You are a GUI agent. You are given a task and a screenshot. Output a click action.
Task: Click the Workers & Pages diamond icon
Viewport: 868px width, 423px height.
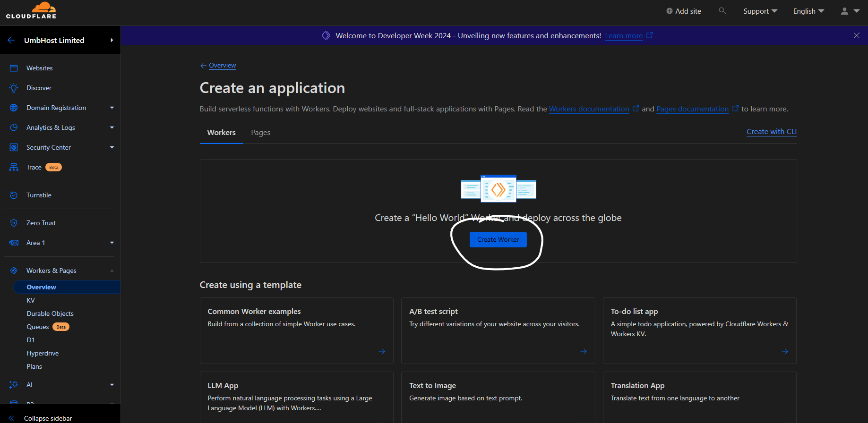click(x=14, y=271)
